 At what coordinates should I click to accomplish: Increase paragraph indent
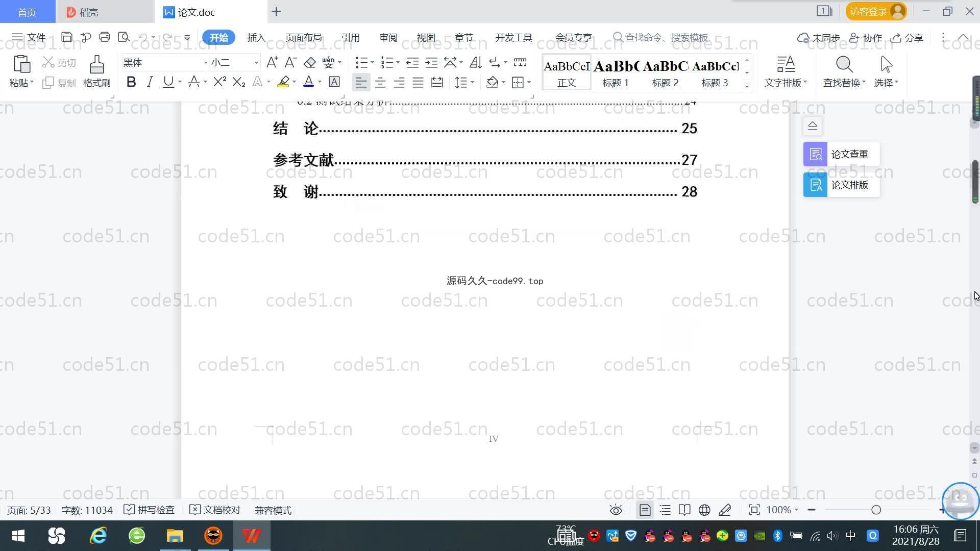click(x=431, y=62)
